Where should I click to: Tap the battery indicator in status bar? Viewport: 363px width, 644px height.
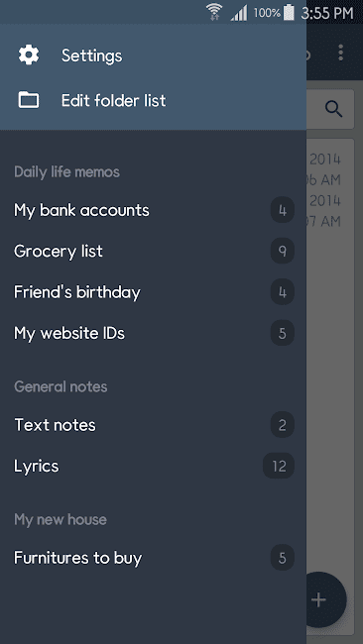click(x=289, y=12)
